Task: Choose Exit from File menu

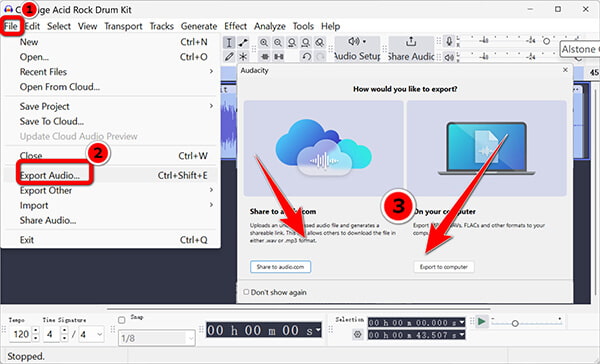Action: point(111,240)
